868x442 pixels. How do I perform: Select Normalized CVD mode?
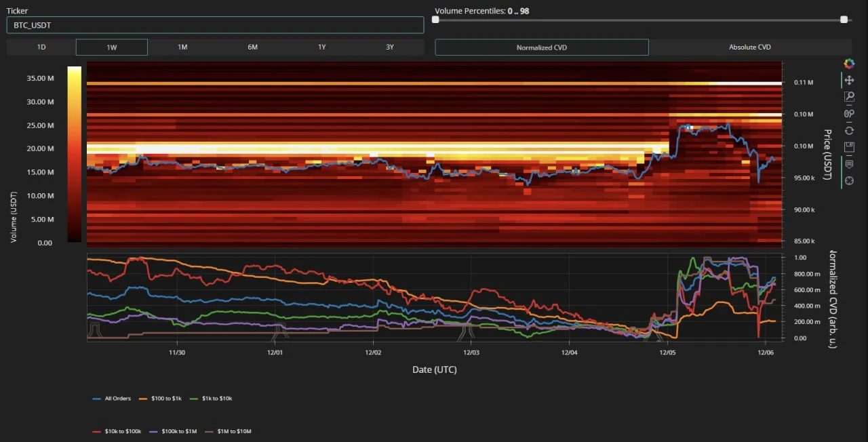tap(542, 47)
